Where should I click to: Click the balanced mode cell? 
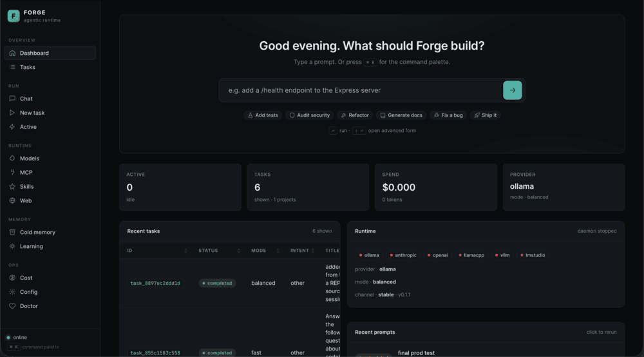(263, 283)
